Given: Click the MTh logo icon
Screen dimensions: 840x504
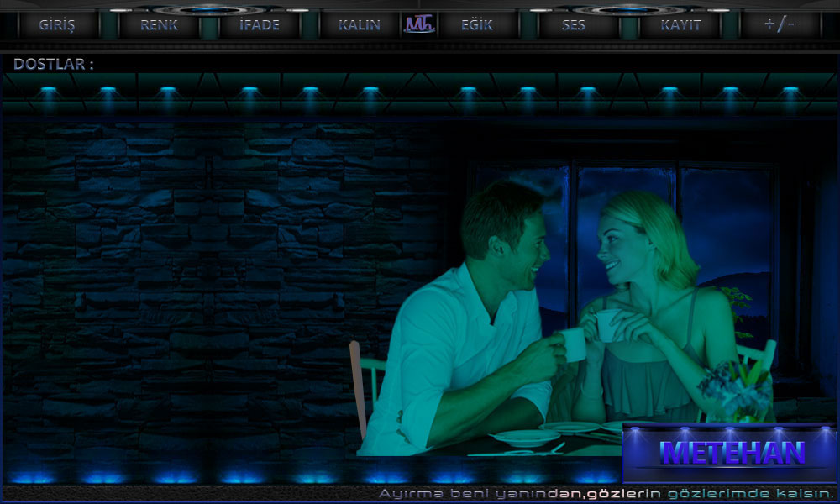Looking at the screenshot, I should point(419,24).
